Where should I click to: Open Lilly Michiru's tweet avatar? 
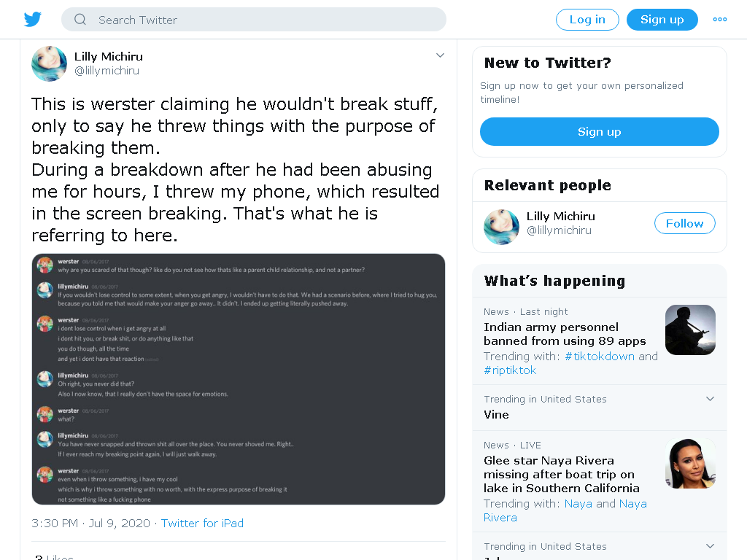[49, 64]
